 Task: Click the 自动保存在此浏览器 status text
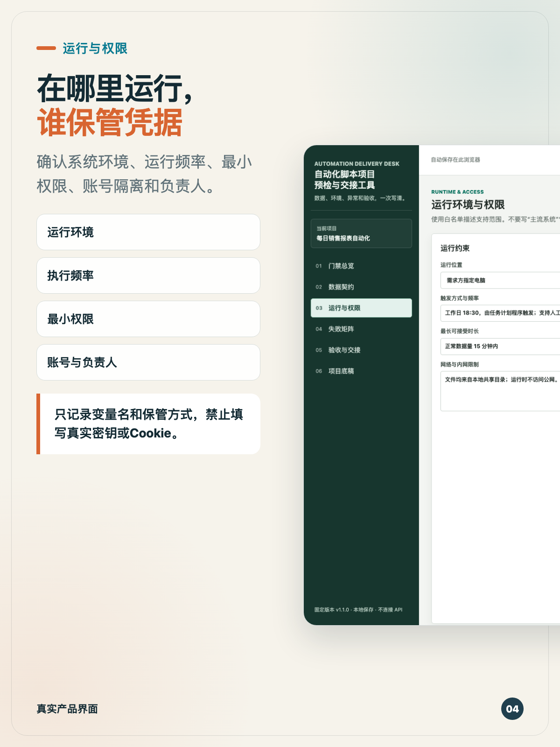pos(455,160)
